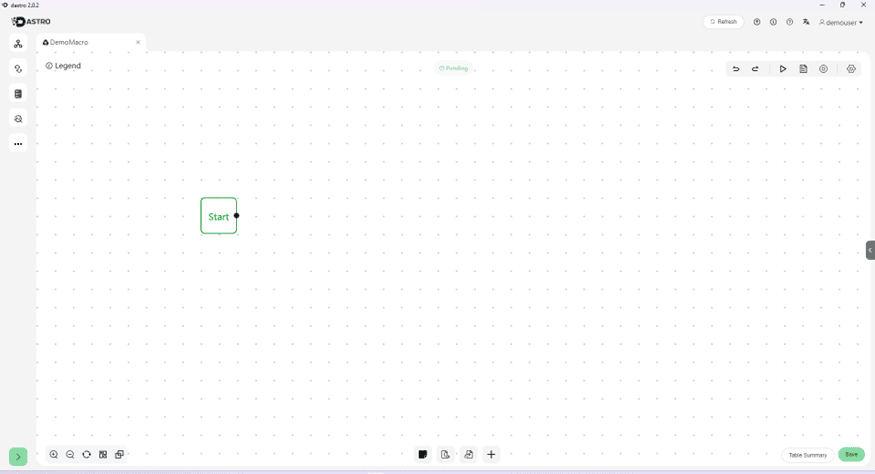This screenshot has height=474, width=875.
Task: Expand the left sidebar with green arrow
Action: click(x=18, y=456)
